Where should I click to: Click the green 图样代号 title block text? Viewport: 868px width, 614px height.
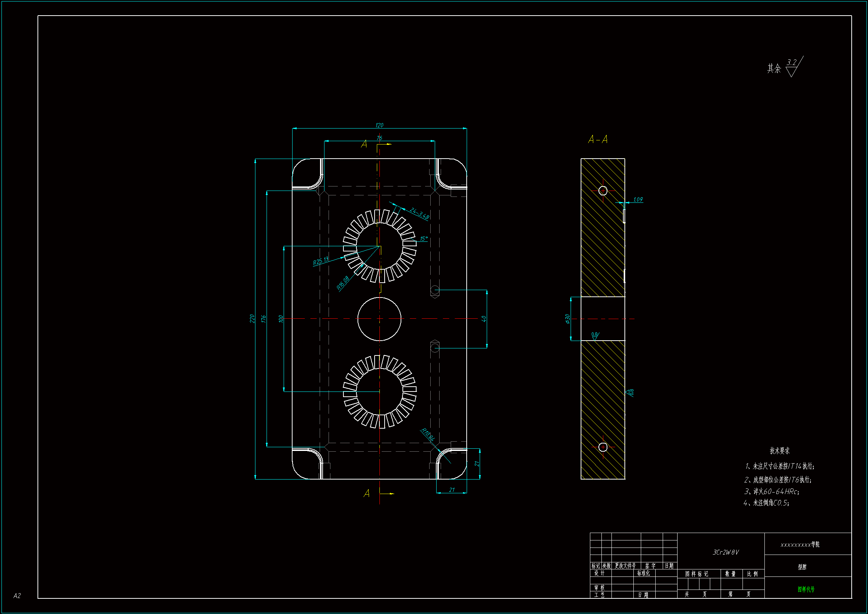tap(806, 589)
